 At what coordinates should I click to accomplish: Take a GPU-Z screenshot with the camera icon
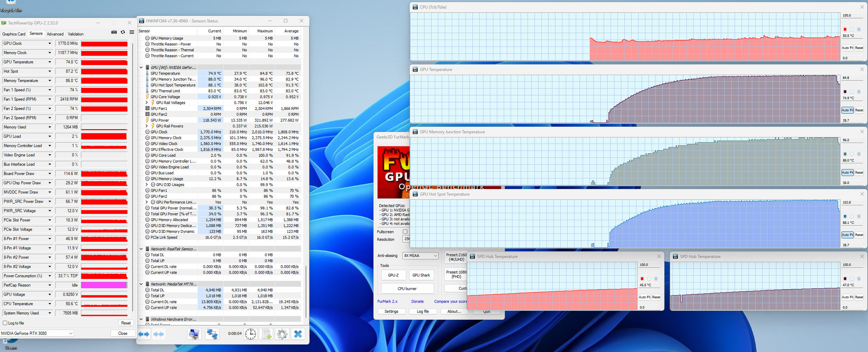114,32
